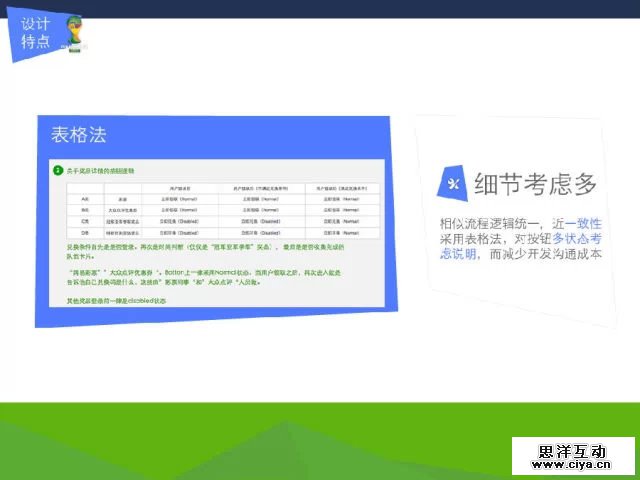Screen dimensions: 640x480
Task: Click the World Cup trophy logo icon
Action: pos(74,33)
